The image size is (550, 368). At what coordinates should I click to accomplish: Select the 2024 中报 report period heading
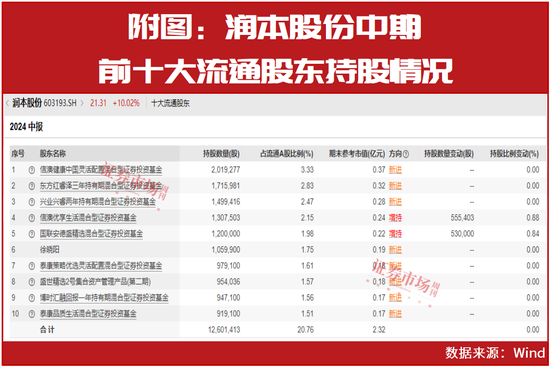click(26, 127)
